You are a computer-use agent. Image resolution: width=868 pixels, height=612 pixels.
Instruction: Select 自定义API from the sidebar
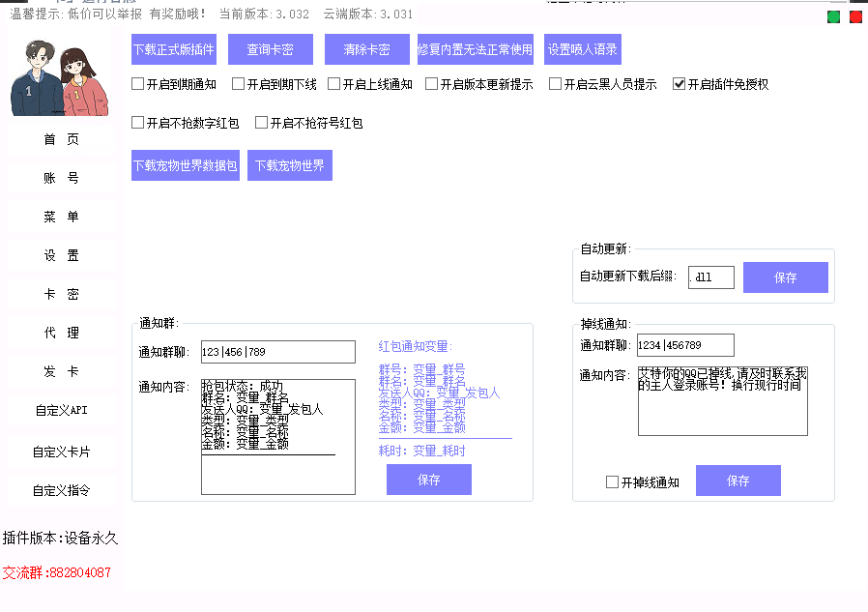click(x=60, y=410)
